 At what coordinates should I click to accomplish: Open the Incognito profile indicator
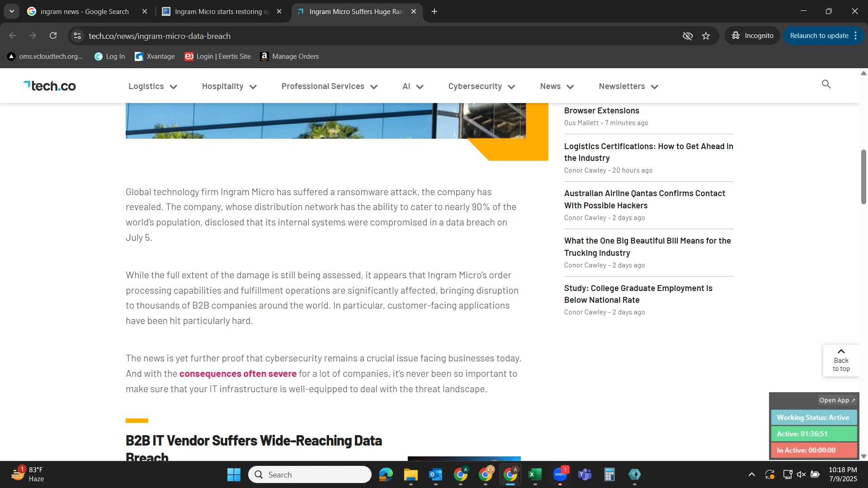point(753,36)
